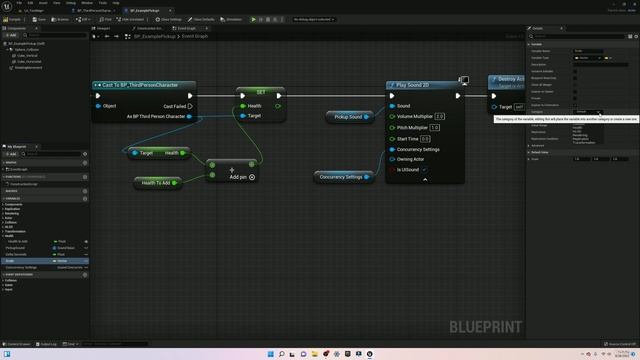The image size is (640, 360).
Task: Switch to the Viewport tab
Action: tap(101, 28)
